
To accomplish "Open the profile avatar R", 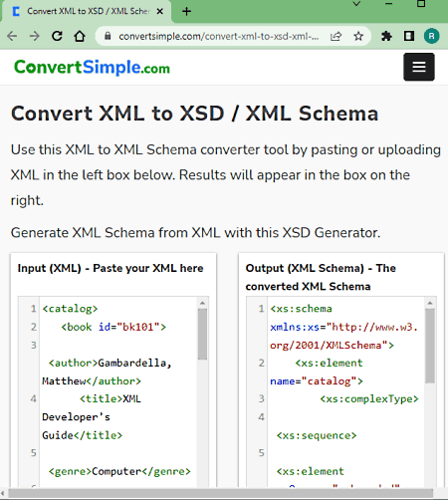I will coord(431,36).
